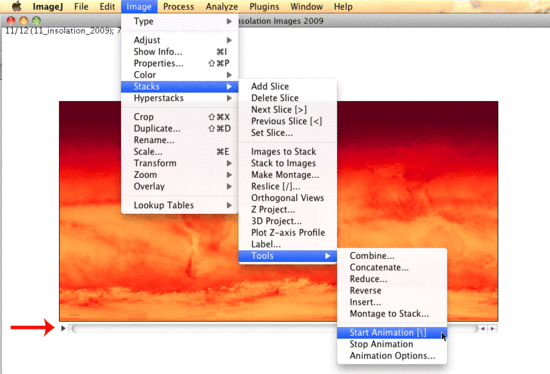The width and height of the screenshot is (550, 374).
Task: Choose Label... in Stacks submenu
Action: pos(288,244)
